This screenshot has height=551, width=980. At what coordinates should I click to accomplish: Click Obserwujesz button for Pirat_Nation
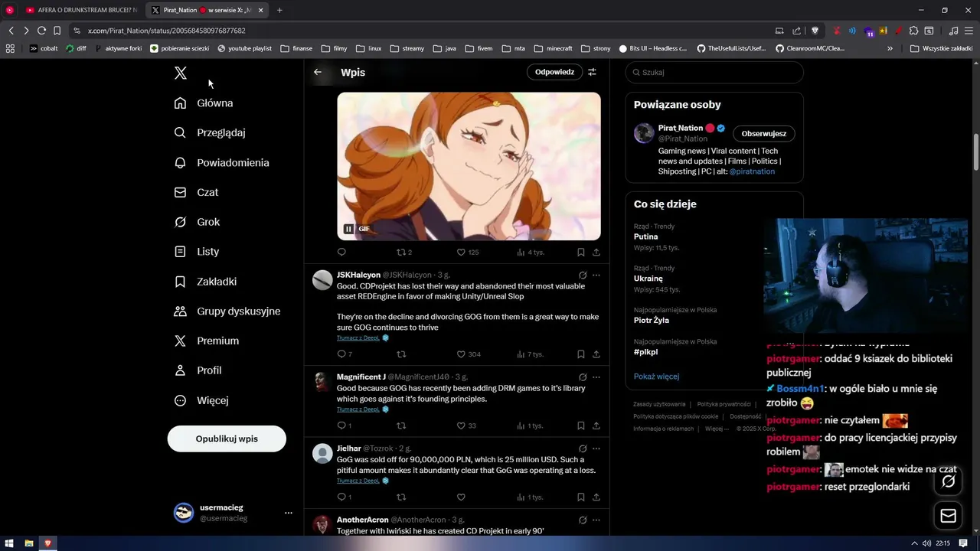point(763,133)
